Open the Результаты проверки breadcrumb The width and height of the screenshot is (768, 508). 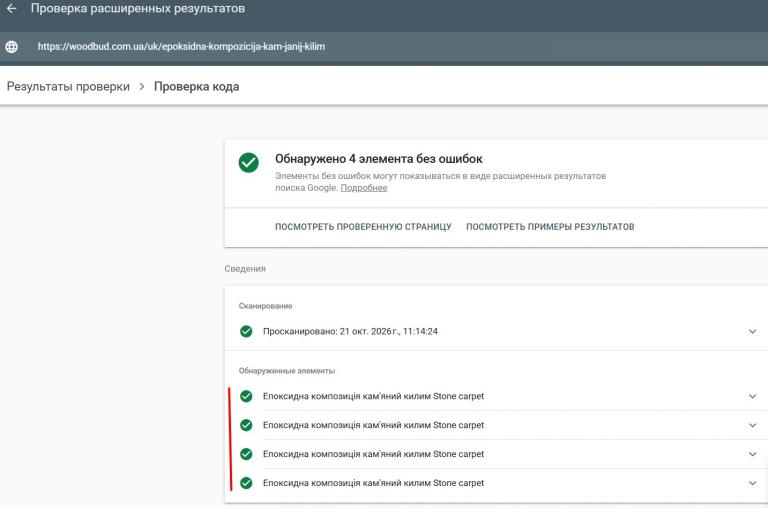click(68, 87)
